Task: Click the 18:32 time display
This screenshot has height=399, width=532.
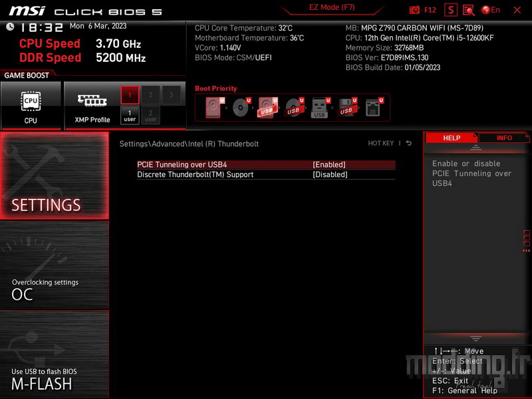Action: [42, 27]
